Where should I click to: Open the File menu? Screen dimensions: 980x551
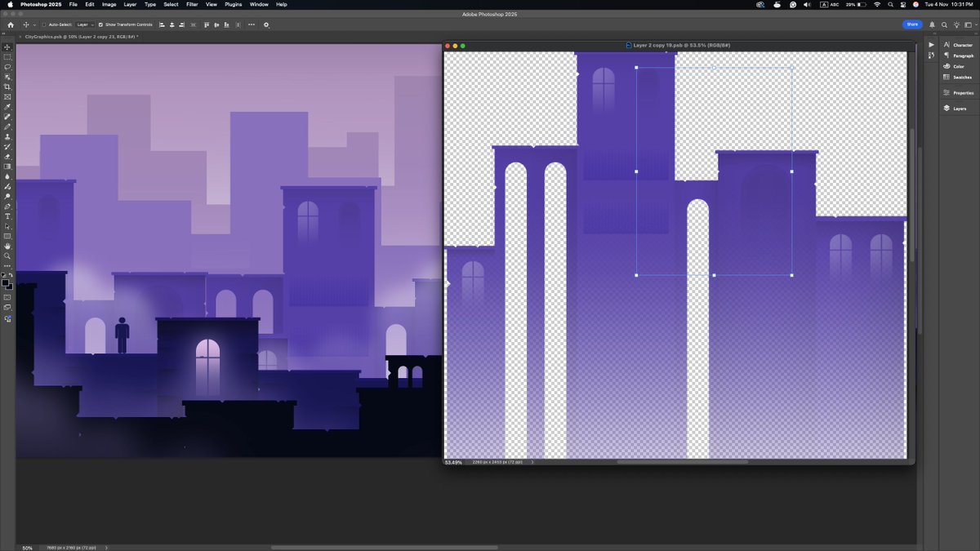pyautogui.click(x=73, y=4)
